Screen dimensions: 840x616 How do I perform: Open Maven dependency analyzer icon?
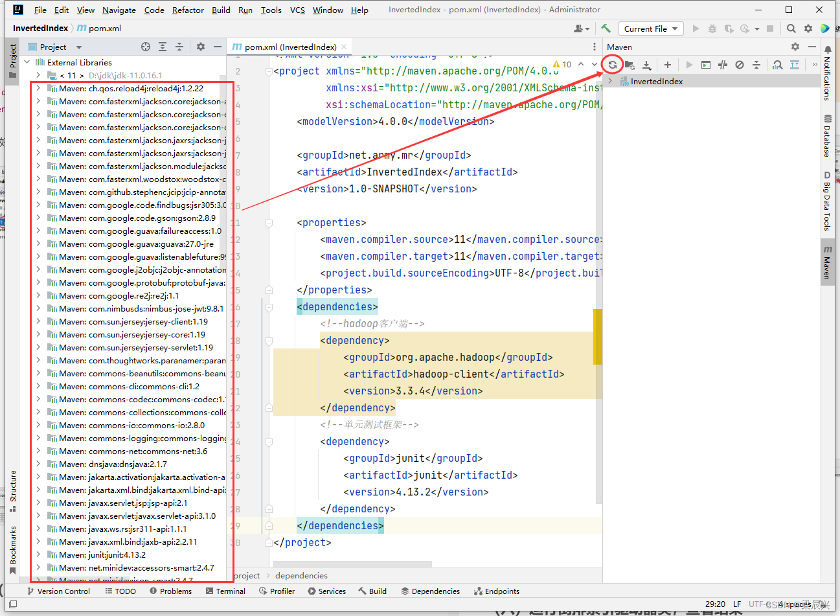778,65
